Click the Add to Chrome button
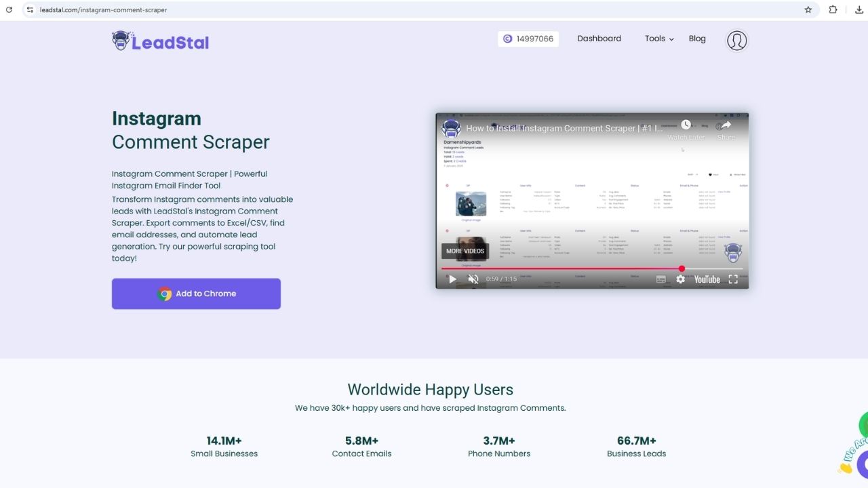The image size is (868, 488). coord(196,293)
